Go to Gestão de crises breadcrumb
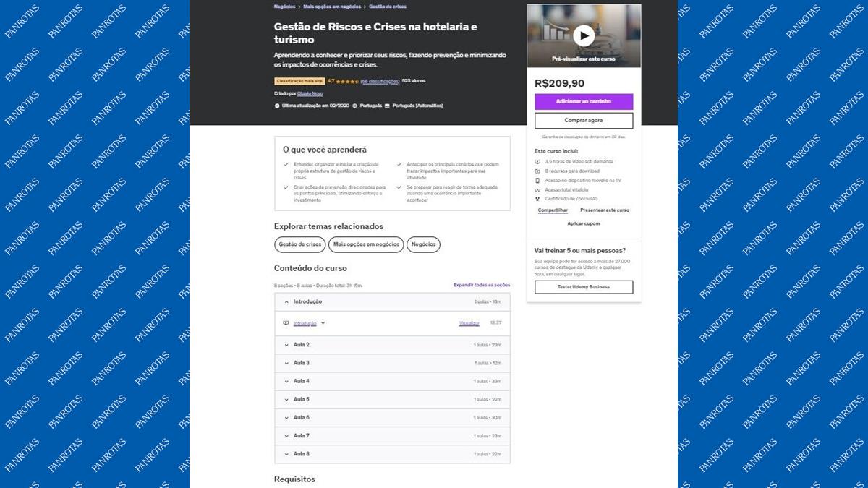This screenshot has height=488, width=868. (388, 7)
